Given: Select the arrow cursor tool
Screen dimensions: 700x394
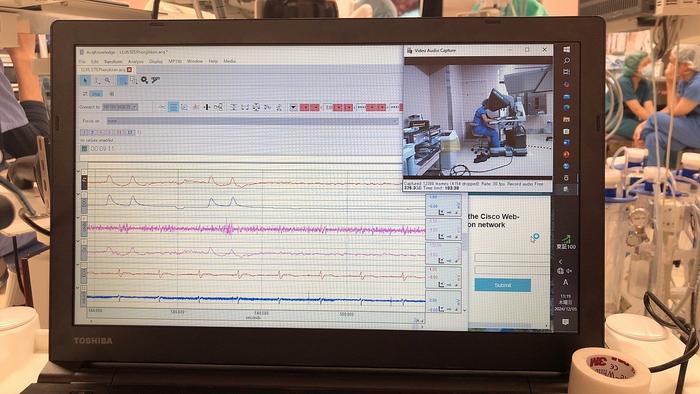Looking at the screenshot, I should [85, 80].
